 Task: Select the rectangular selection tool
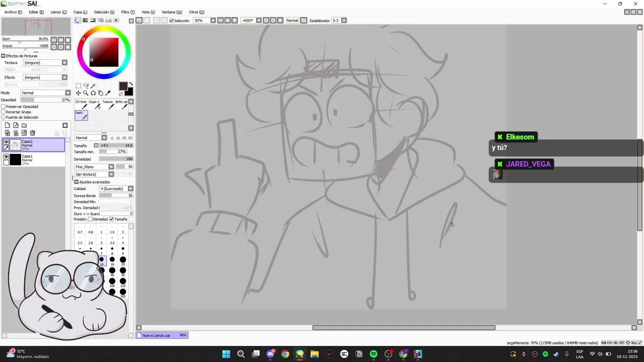[78, 86]
